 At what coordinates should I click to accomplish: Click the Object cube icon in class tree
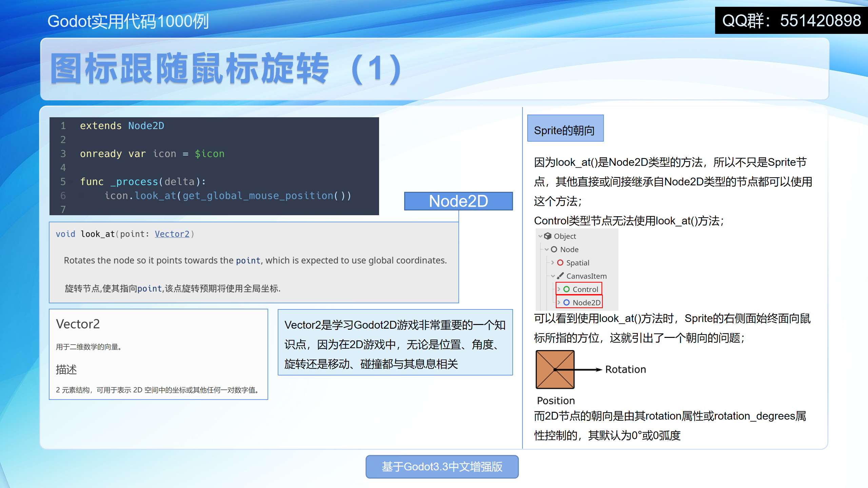pos(548,236)
